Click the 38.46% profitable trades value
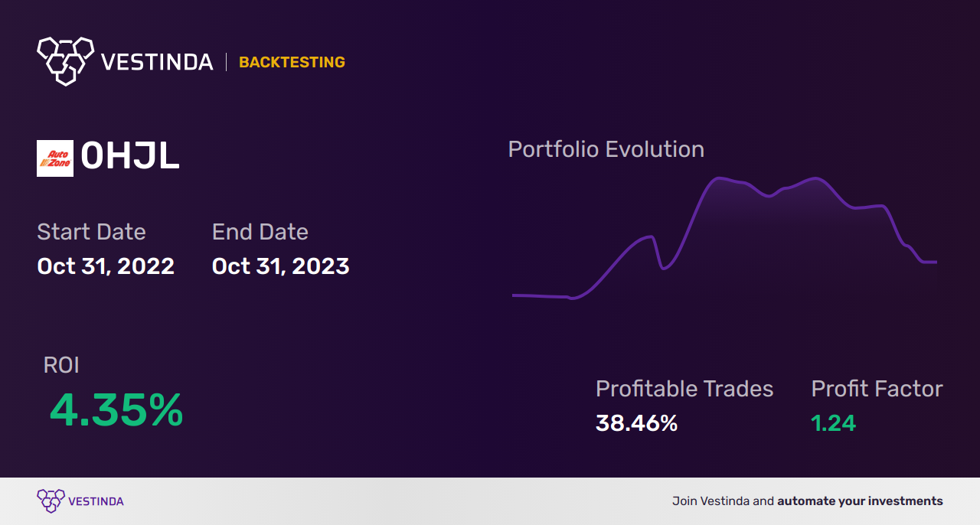The height and width of the screenshot is (525, 980). click(x=637, y=423)
